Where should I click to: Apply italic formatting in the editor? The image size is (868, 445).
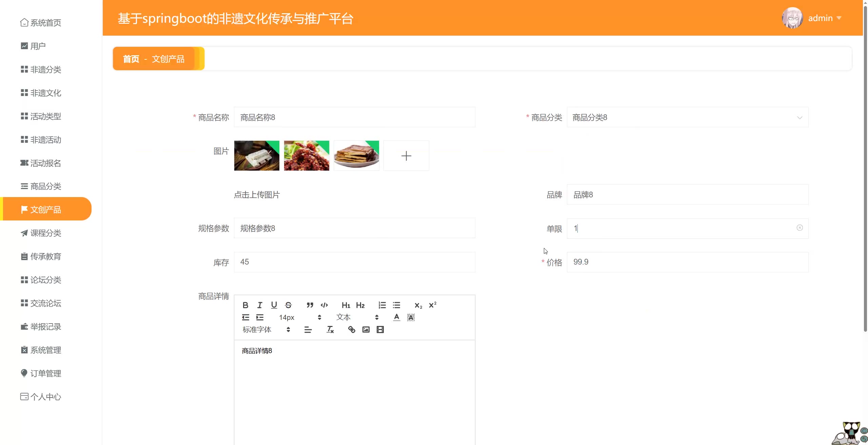[x=260, y=305]
